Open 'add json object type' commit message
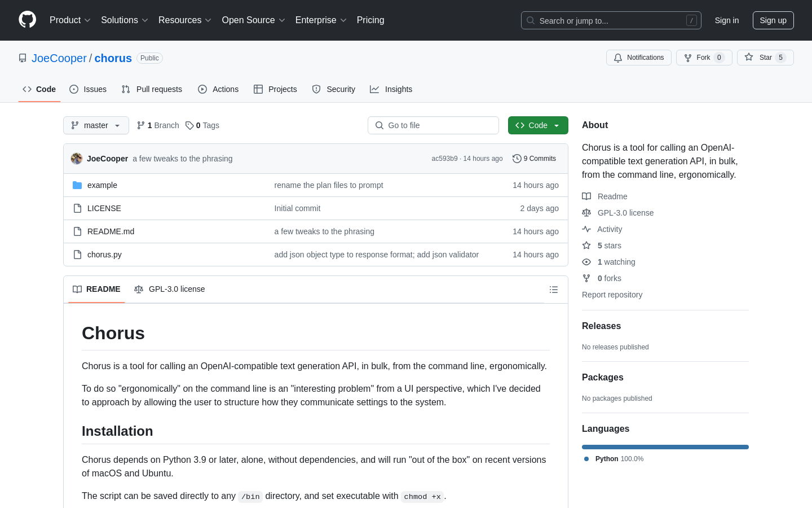This screenshot has width=812, height=508. (377, 255)
